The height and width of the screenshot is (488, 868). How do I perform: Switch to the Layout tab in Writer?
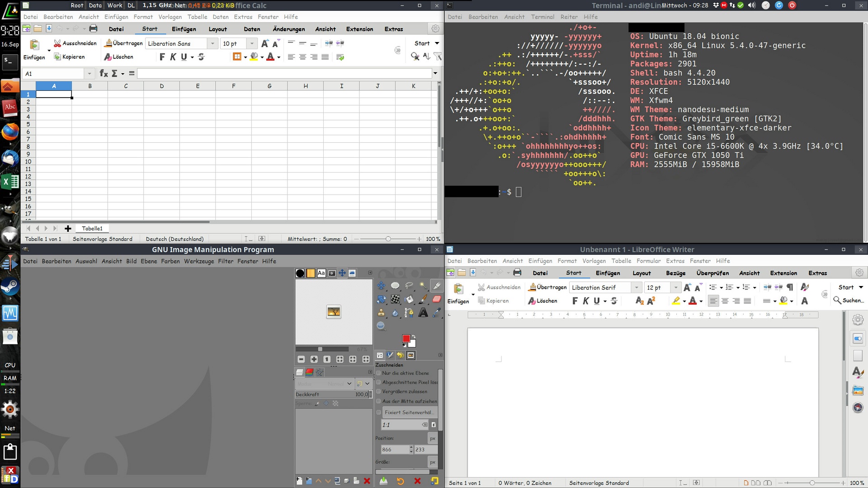coord(642,273)
